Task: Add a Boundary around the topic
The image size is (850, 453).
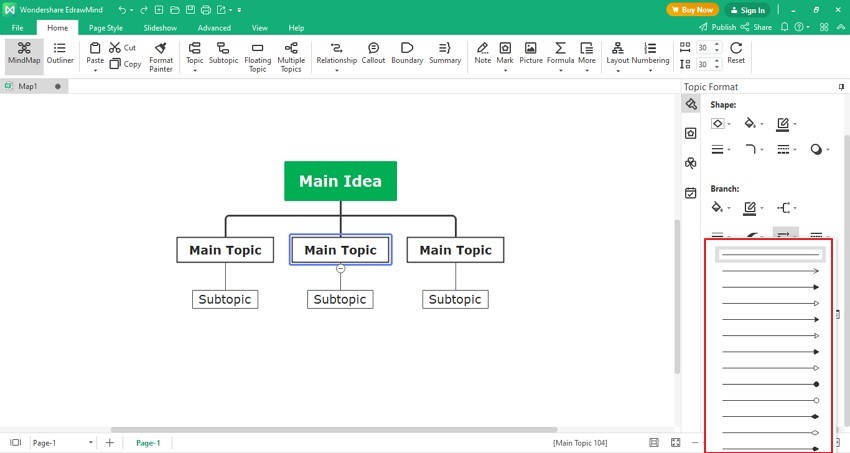Action: (x=407, y=53)
